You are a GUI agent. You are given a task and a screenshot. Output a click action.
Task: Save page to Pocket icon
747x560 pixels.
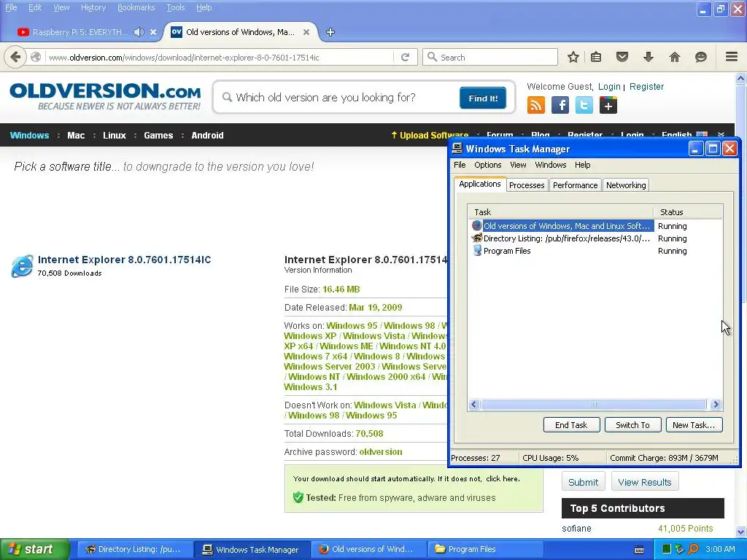622,57
